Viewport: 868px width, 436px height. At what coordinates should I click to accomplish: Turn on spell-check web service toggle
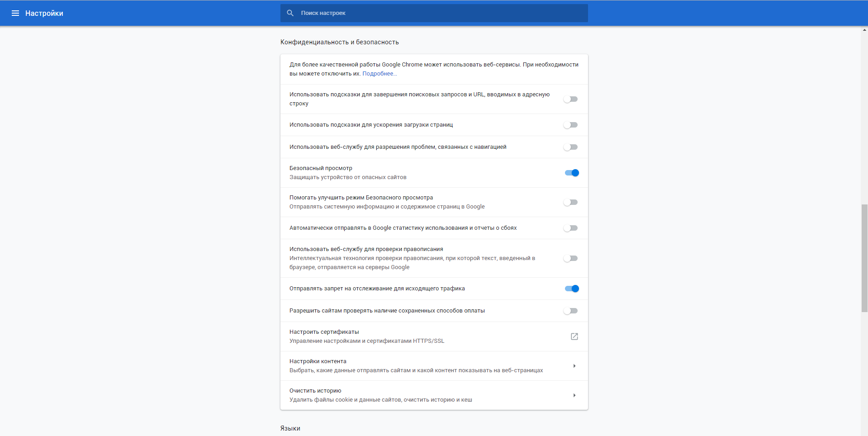pyautogui.click(x=571, y=258)
